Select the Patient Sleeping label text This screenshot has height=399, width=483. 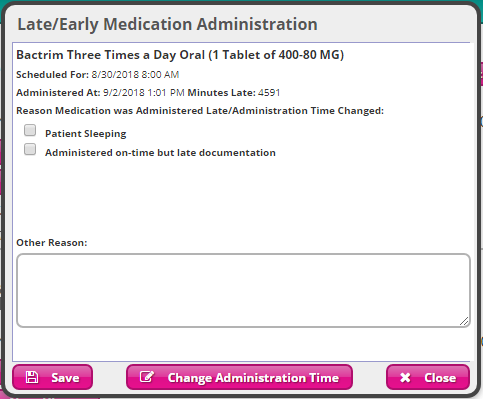tap(86, 134)
